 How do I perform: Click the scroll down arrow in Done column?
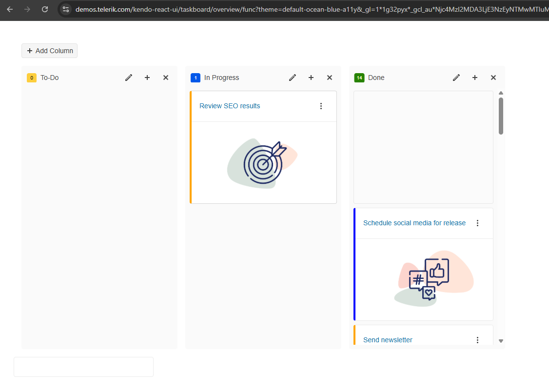click(x=501, y=341)
